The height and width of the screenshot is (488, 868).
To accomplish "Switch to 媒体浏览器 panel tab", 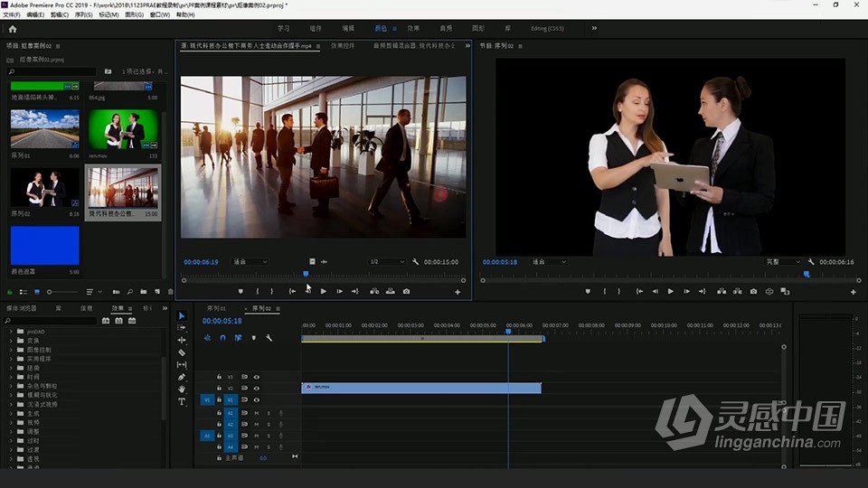I will click(22, 308).
